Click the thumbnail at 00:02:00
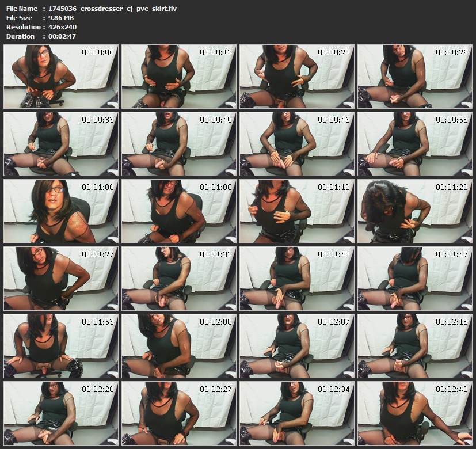Screen dimensions: 476x449 (x=179, y=346)
